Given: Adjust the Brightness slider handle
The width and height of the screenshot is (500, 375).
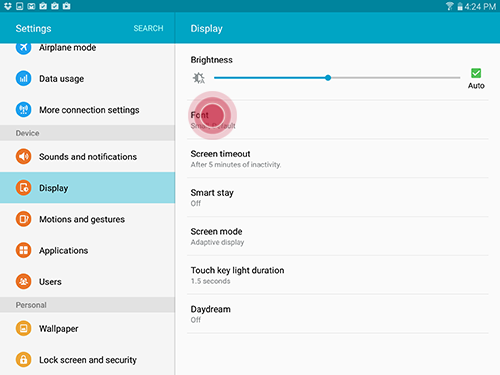Looking at the screenshot, I should 328,78.
